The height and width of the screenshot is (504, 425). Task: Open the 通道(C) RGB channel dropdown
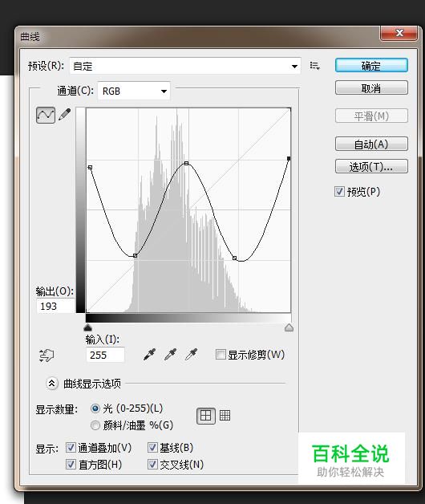pos(134,91)
